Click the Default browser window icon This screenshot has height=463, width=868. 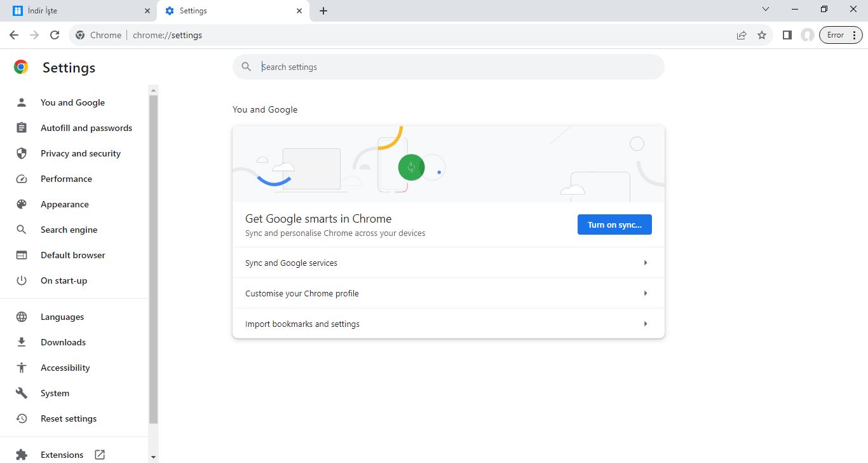coord(22,255)
